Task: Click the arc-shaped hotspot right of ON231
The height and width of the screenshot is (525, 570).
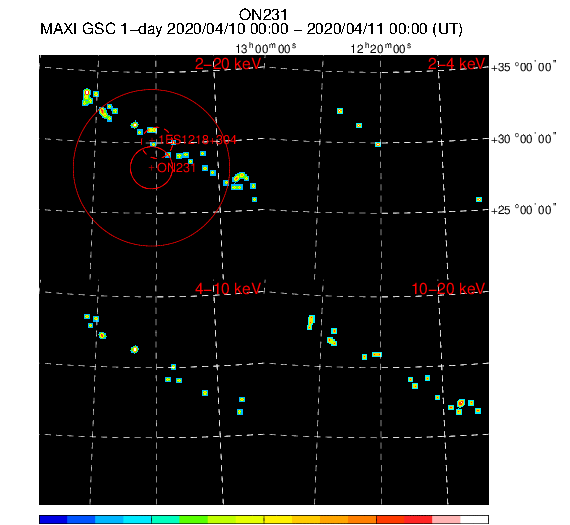Action: tap(241, 177)
